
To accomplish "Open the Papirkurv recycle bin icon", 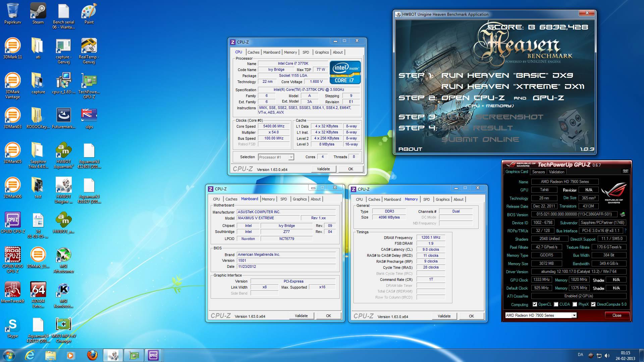I will (12, 14).
